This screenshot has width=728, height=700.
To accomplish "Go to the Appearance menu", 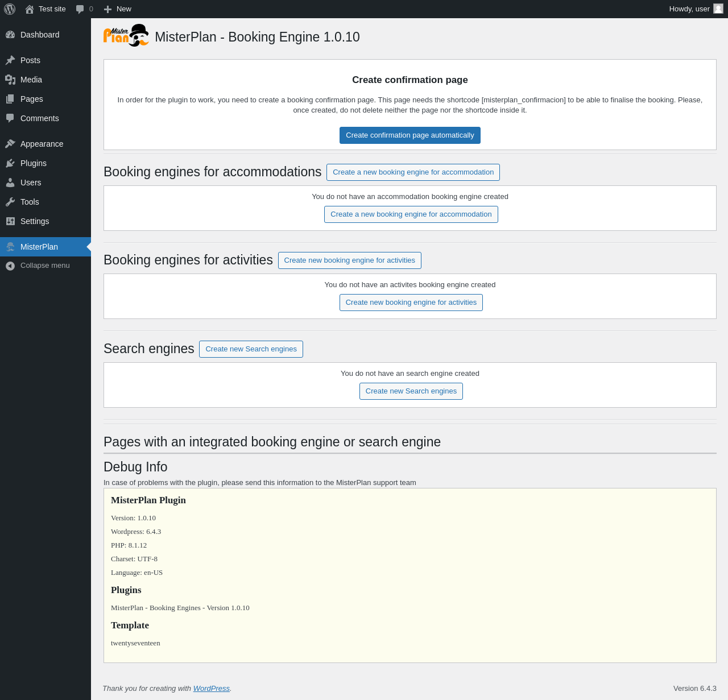I will pos(42,144).
